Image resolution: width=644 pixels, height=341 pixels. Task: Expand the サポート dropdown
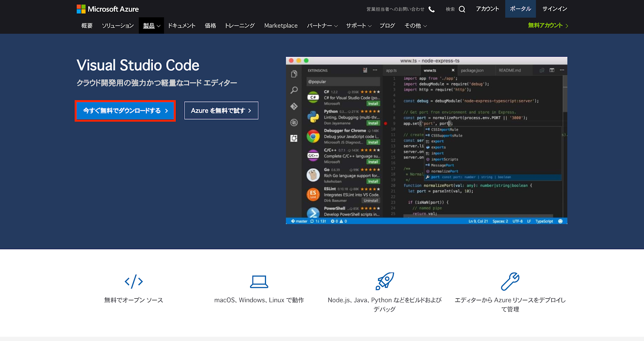click(x=359, y=25)
